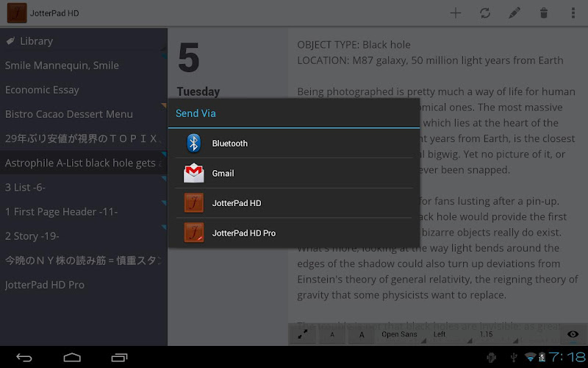
Task: Tap the JotterPad HD app logo
Action: [x=17, y=13]
